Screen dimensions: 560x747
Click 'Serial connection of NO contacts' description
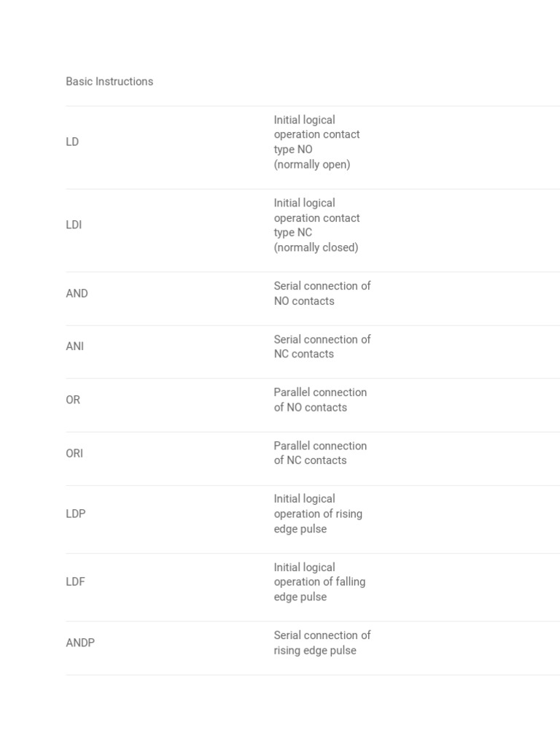(322, 293)
